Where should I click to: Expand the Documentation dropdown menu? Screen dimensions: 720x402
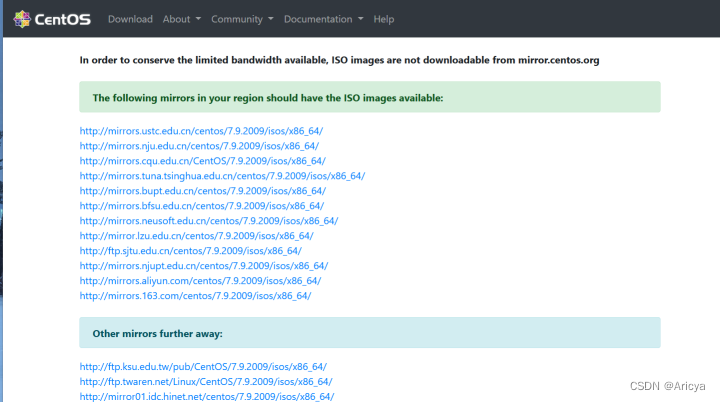pyautogui.click(x=323, y=19)
